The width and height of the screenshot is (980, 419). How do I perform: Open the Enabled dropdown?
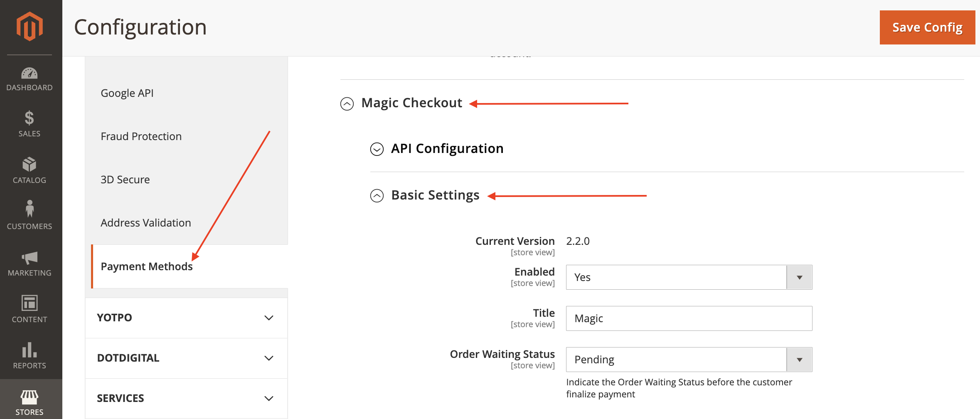pos(689,277)
